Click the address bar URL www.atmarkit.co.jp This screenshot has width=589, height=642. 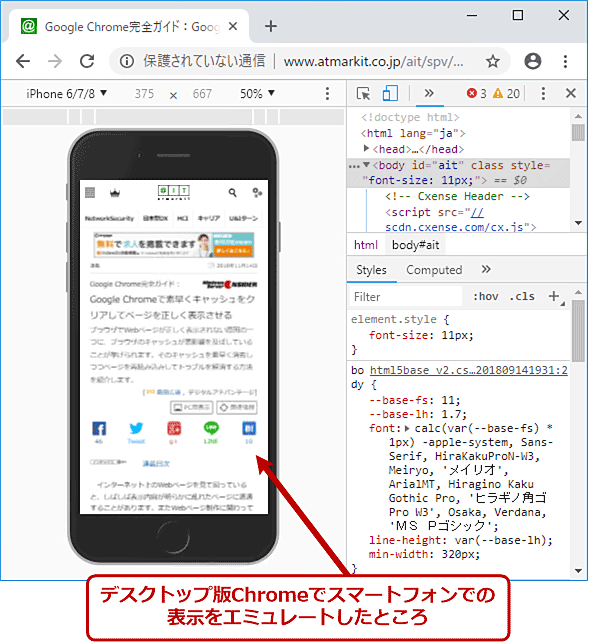pos(373,61)
